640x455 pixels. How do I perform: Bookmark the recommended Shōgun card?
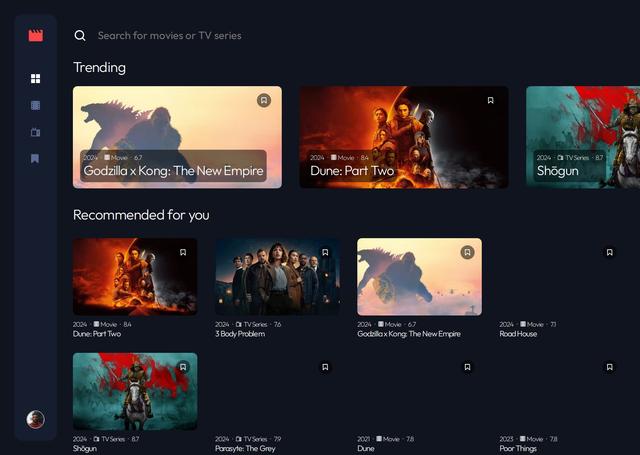[x=183, y=367]
